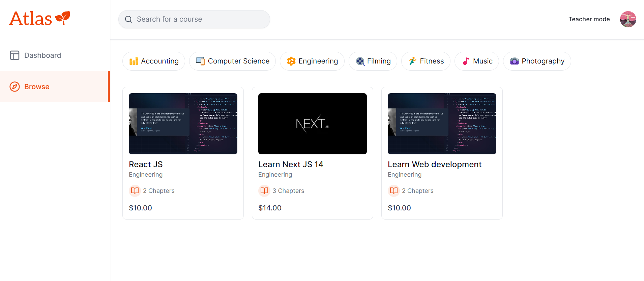Viewport: 644px width, 281px height.
Task: Click the Dashboard layout icon
Action: coord(14,55)
